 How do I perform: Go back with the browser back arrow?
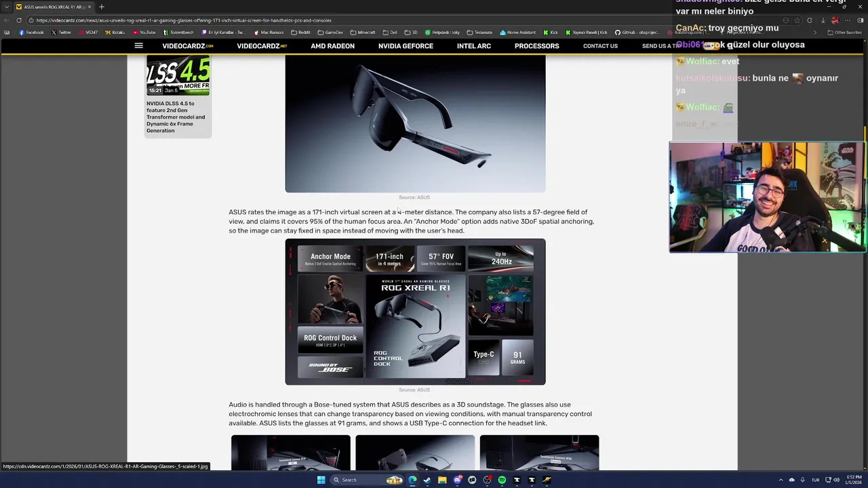click(7, 20)
